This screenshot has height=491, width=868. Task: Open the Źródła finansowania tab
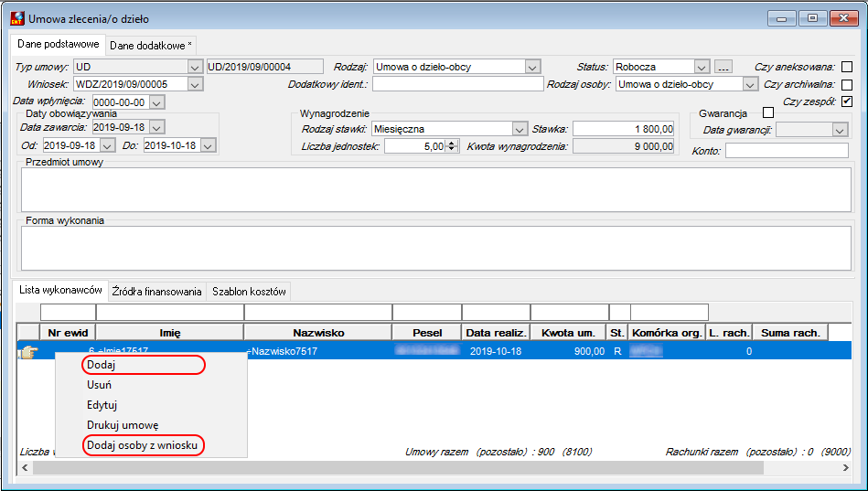pyautogui.click(x=156, y=291)
